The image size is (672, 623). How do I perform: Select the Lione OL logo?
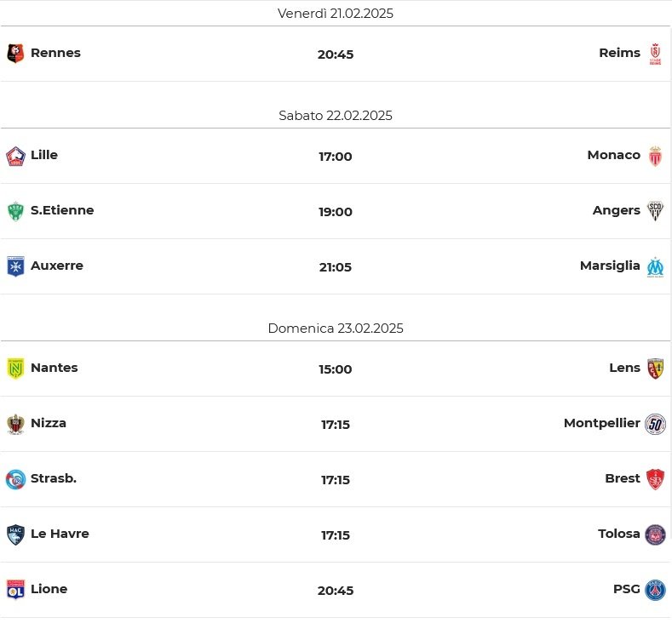15,590
